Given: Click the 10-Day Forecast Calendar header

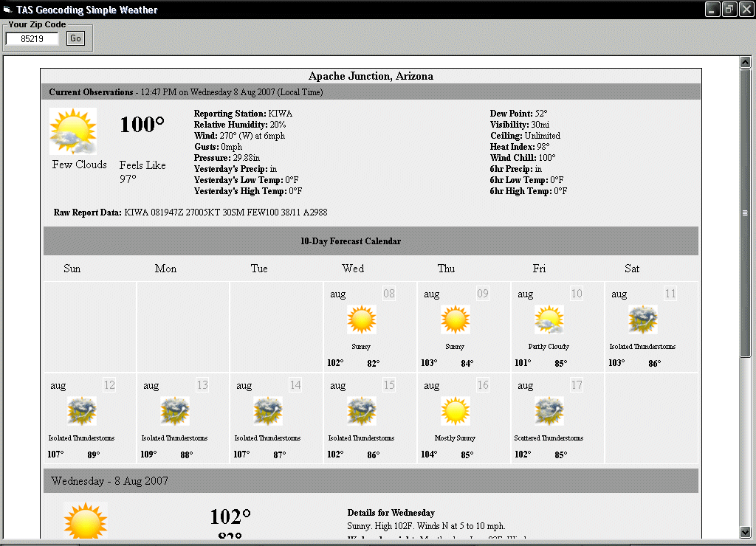Looking at the screenshot, I should [371, 241].
